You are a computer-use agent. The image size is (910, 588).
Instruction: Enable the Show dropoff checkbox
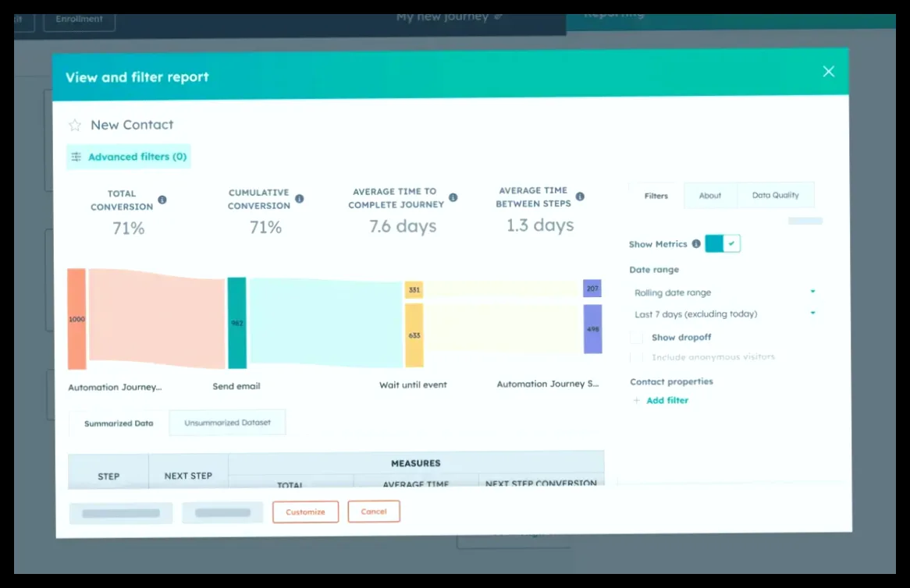point(637,338)
